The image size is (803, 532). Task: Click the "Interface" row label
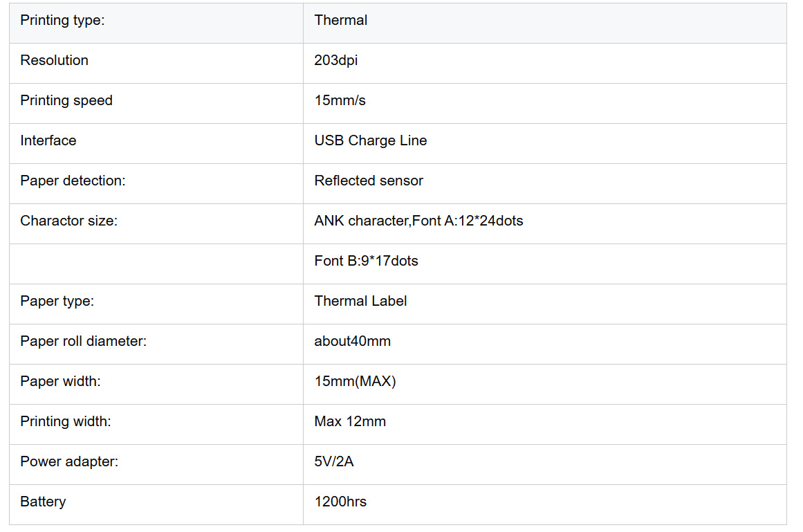pyautogui.click(x=48, y=140)
